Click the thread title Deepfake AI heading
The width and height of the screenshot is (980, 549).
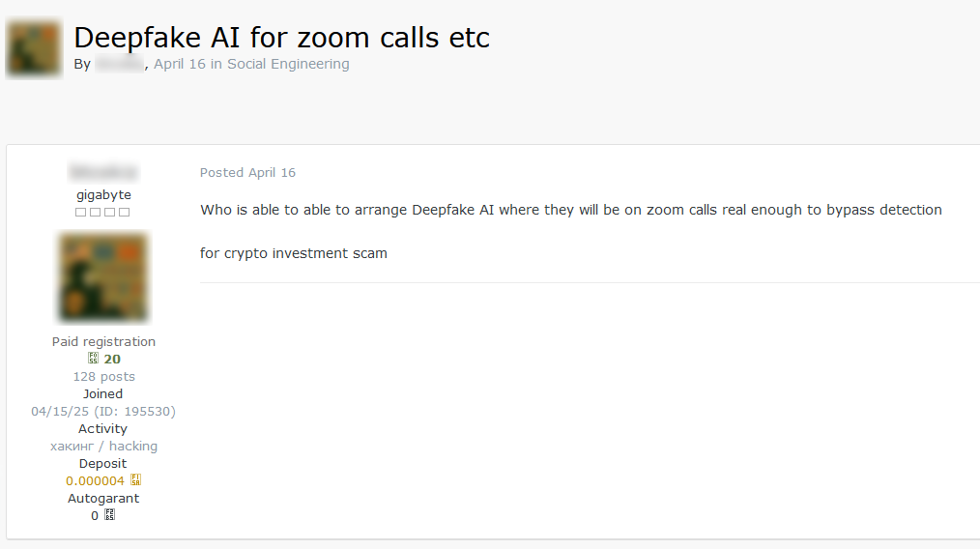[281, 37]
